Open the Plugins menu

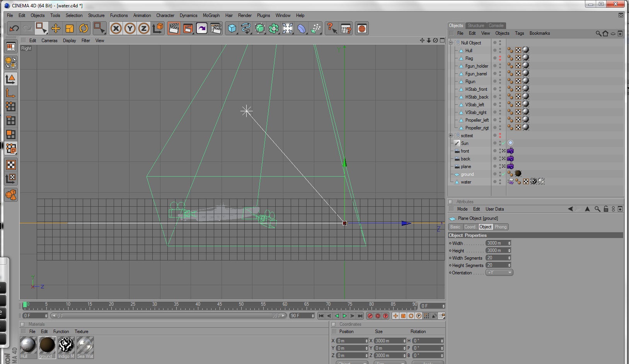[x=263, y=15]
